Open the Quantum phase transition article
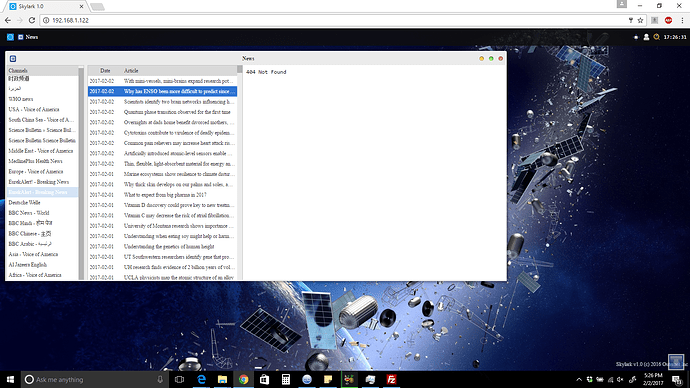This screenshot has width=690, height=388. point(162,112)
